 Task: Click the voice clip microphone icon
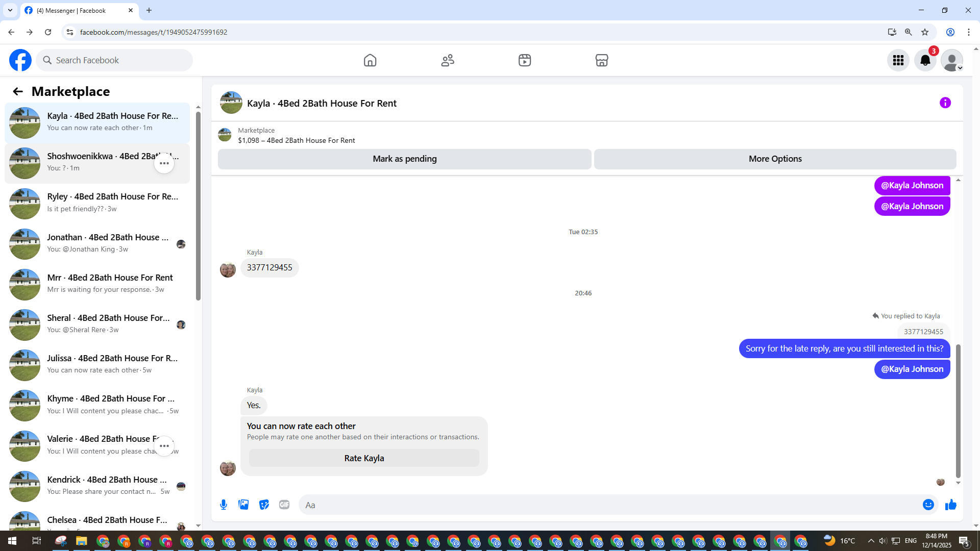[224, 505]
